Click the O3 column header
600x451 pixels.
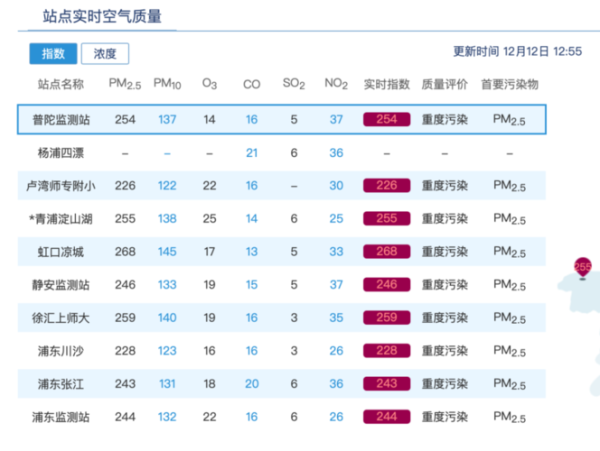209,84
